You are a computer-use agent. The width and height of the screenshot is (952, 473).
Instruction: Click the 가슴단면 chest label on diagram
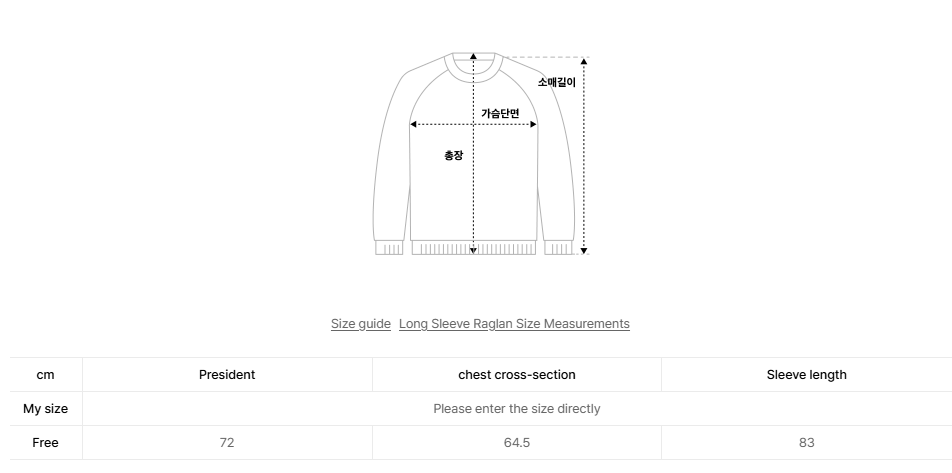point(500,113)
